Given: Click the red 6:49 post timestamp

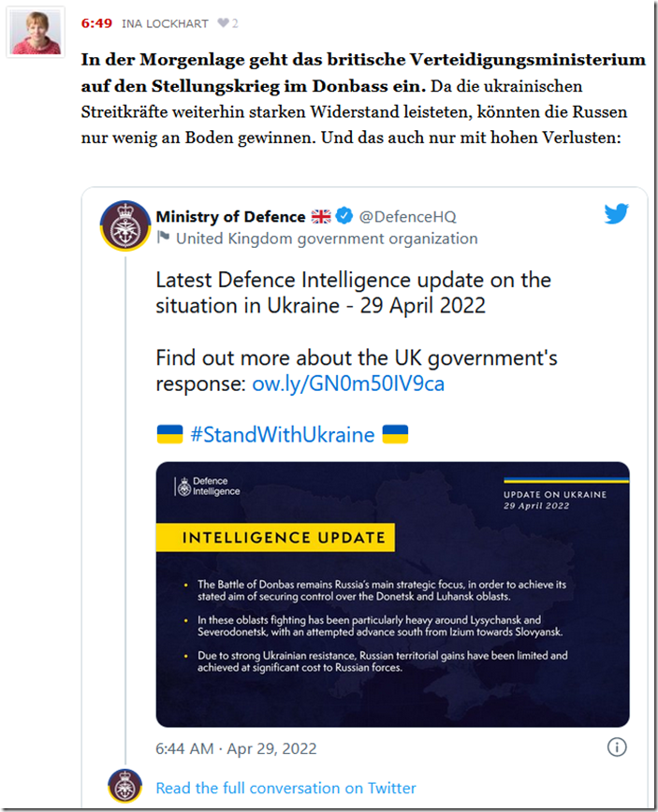Looking at the screenshot, I should pos(95,22).
